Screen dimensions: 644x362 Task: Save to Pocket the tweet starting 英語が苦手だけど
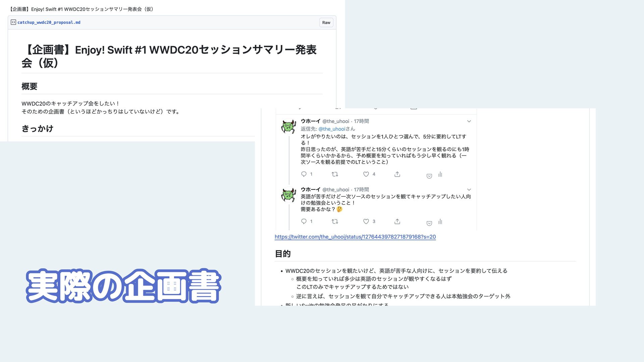(429, 223)
